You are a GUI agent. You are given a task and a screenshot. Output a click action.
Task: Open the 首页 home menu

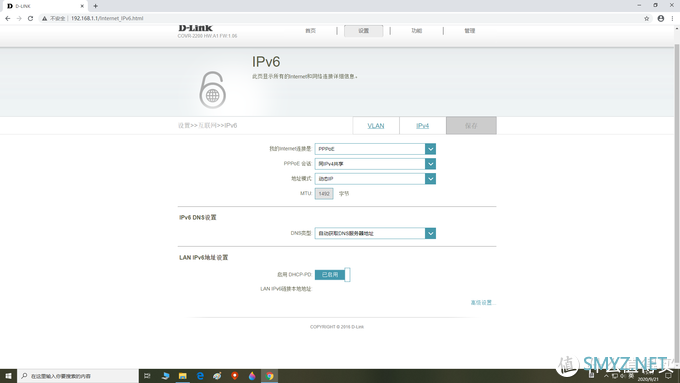point(311,31)
